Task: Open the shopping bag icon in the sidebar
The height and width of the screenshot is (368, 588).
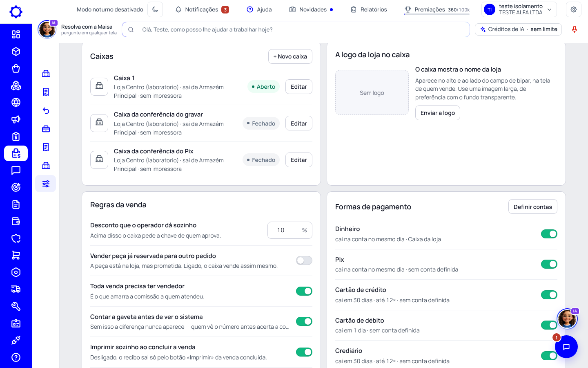Action: click(x=16, y=68)
